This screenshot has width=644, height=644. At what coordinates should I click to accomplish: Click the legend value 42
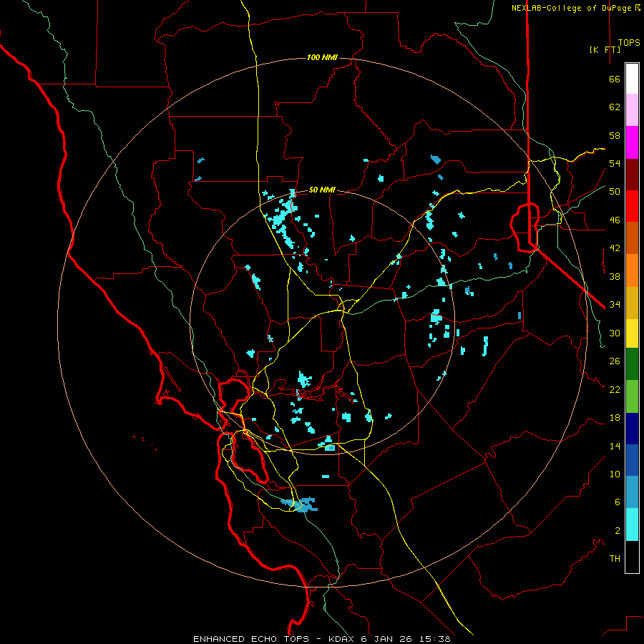tap(615, 248)
